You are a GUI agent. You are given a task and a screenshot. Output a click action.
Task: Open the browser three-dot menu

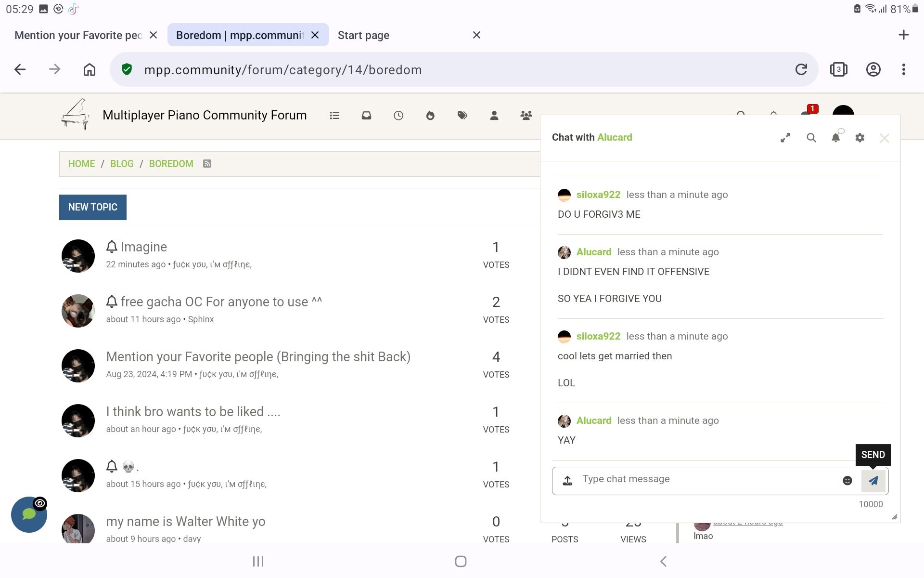pyautogui.click(x=904, y=69)
